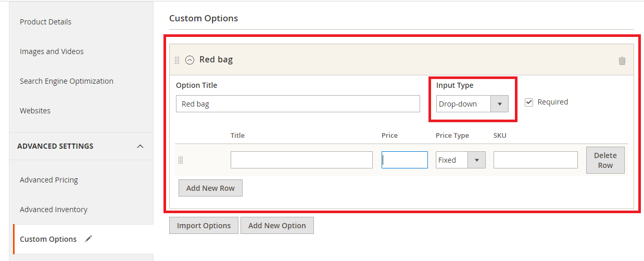Click the Delete Row button
Viewport: 644px width, 261px height.
(x=605, y=160)
